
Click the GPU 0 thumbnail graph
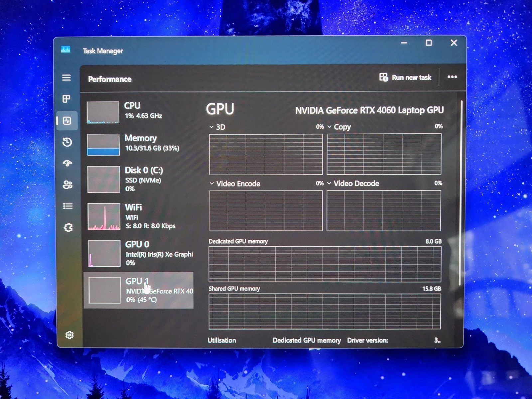(104, 253)
